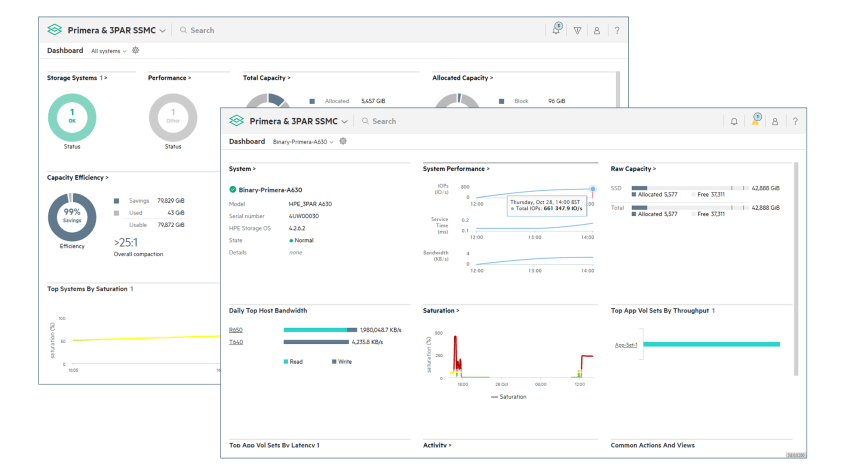
Task: Open the Raw Capacity panel link
Action: tap(633, 169)
